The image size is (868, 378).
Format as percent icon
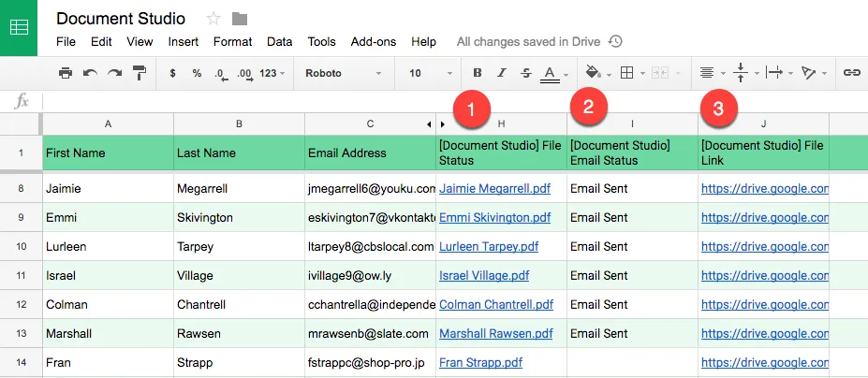point(197,73)
